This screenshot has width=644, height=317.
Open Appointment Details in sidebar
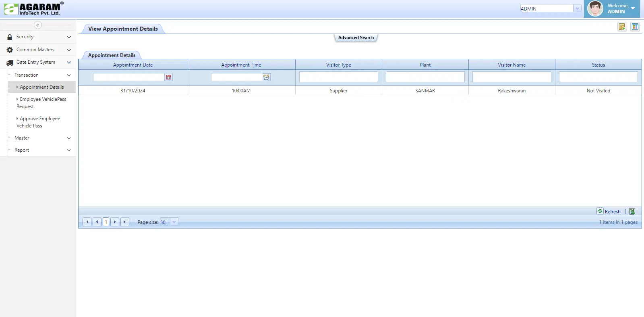click(x=41, y=87)
